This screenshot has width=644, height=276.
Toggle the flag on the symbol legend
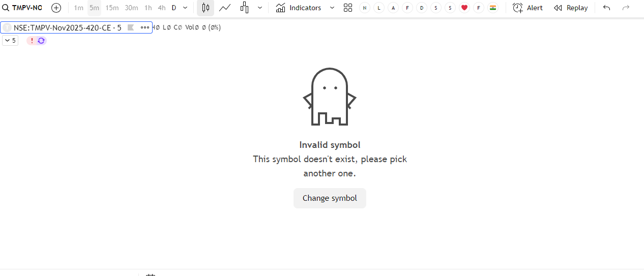point(131,28)
